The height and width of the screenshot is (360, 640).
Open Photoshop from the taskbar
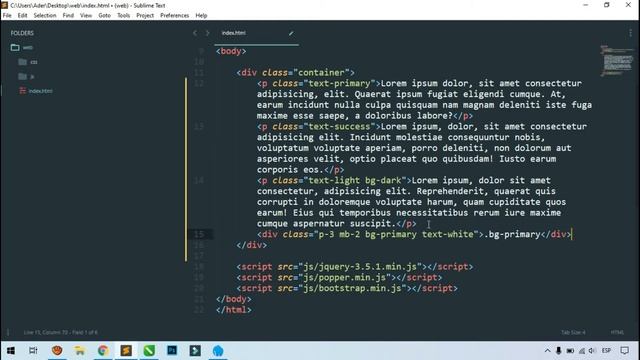(172, 351)
